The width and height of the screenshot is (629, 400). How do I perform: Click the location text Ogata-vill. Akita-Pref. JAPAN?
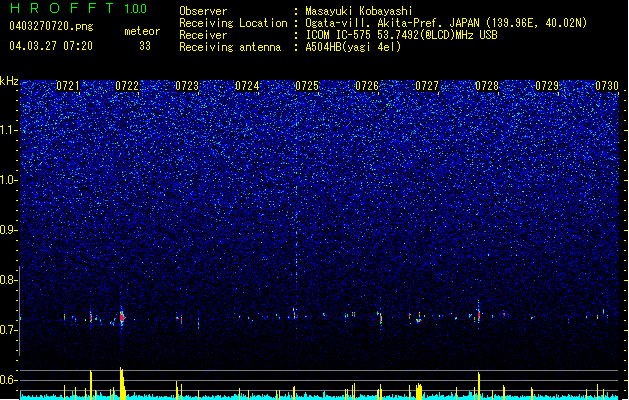tap(392, 23)
